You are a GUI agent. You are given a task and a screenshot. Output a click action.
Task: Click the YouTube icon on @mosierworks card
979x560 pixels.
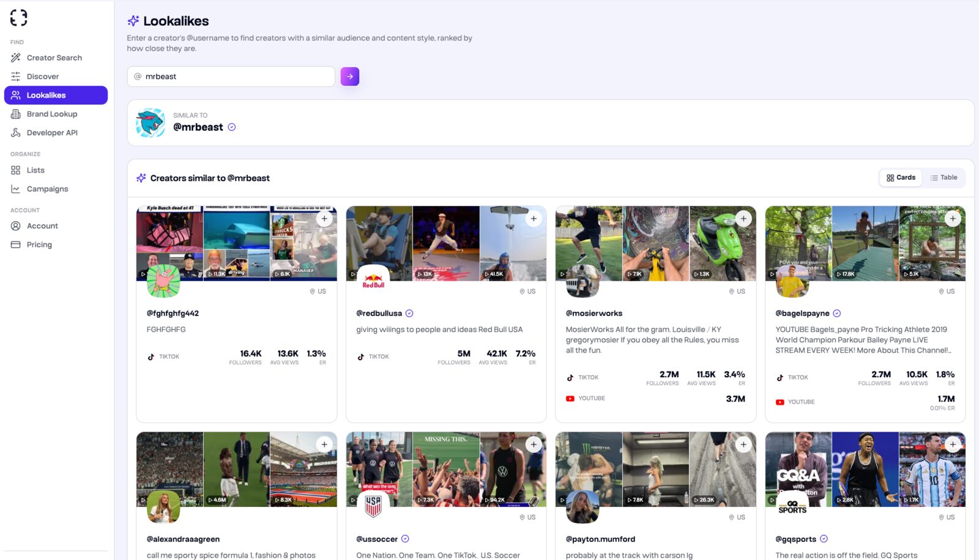point(570,399)
